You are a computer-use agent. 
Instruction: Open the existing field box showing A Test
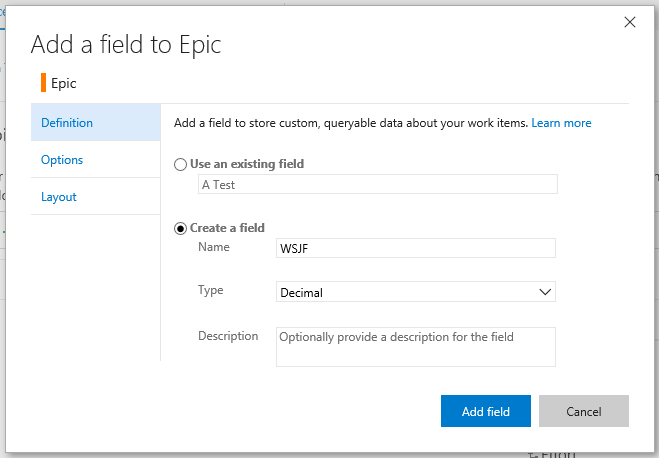pos(378,185)
